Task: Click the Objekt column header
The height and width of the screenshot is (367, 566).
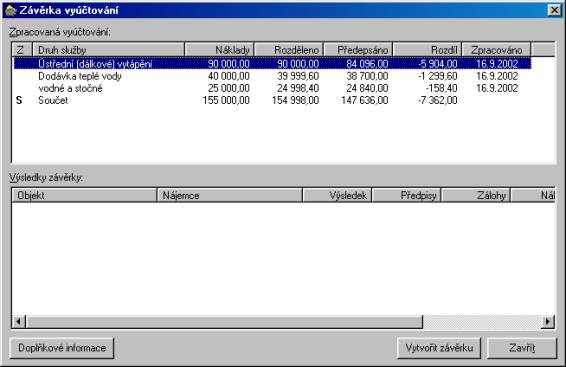Action: 84,195
